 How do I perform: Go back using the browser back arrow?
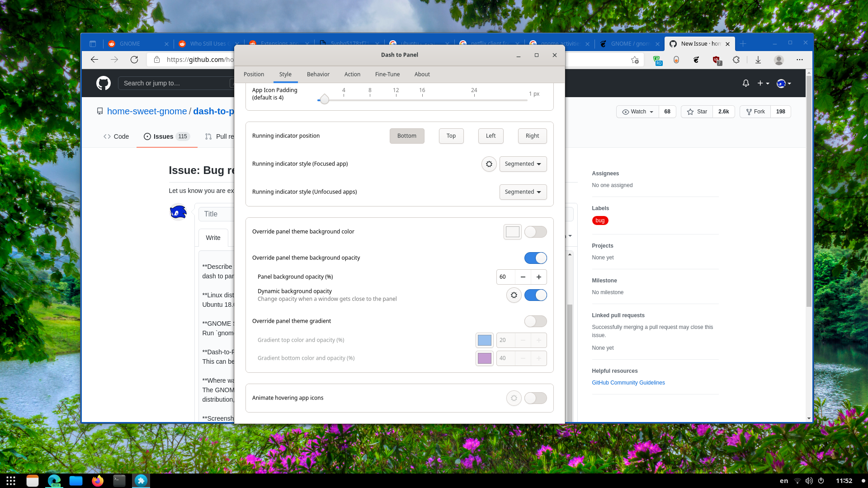[x=94, y=60]
